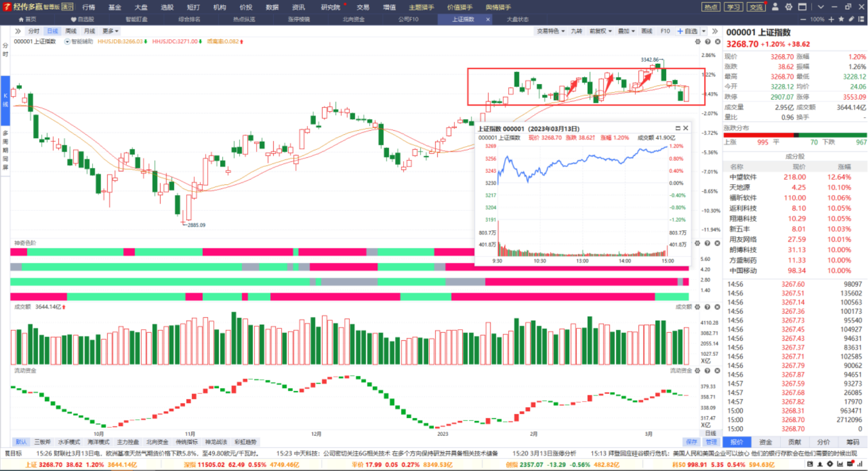Screen dimensions: 868x471
Task: Click 涨跌分布 red-green distribution bar
Action: point(795,135)
